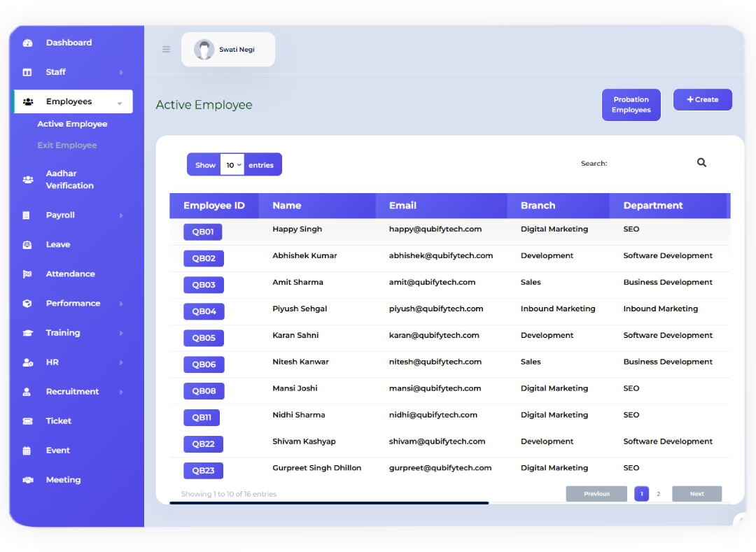Toggle the sidebar with the hamburger icon
The width and height of the screenshot is (756, 552).
[166, 49]
